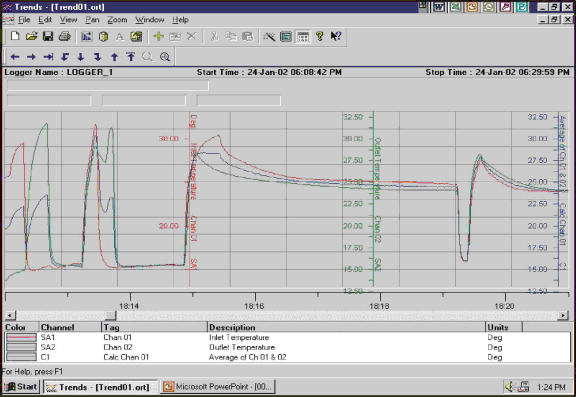Activate the context help pointer icon
The width and height of the screenshot is (576, 397).
click(336, 36)
